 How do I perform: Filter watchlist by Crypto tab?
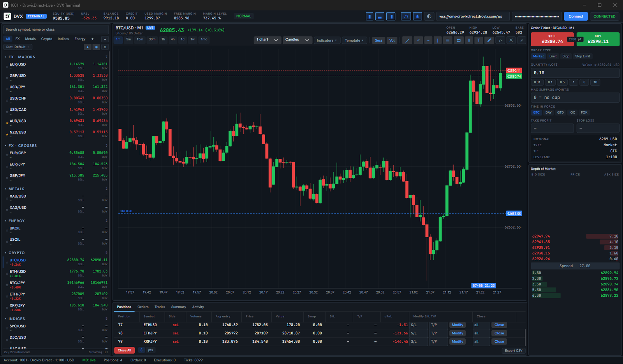point(47,39)
